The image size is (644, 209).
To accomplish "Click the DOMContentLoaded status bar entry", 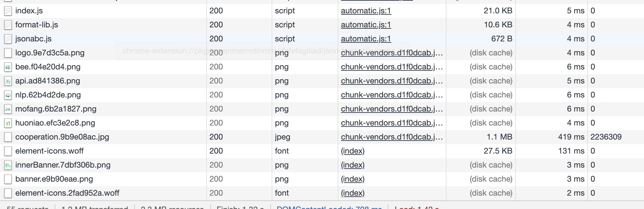I will (x=329, y=207).
